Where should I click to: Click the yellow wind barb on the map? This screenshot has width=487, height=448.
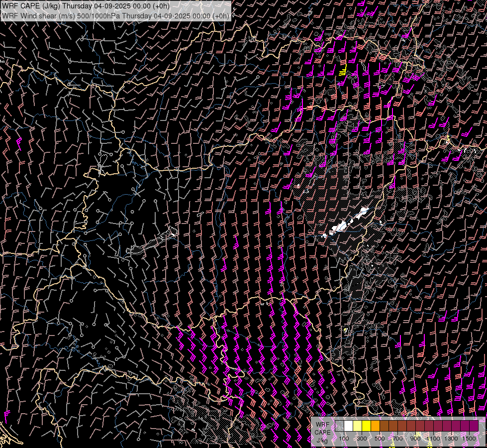[343, 70]
